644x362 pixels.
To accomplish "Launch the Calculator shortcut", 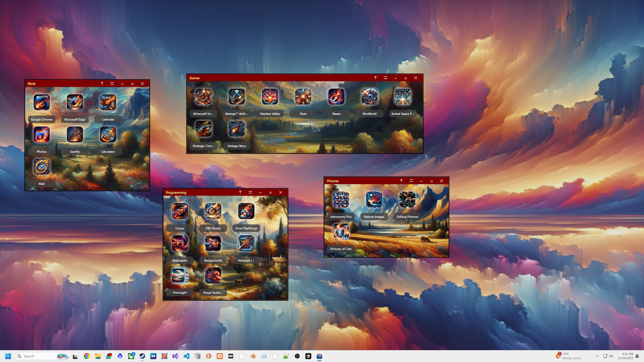I will coord(108,134).
